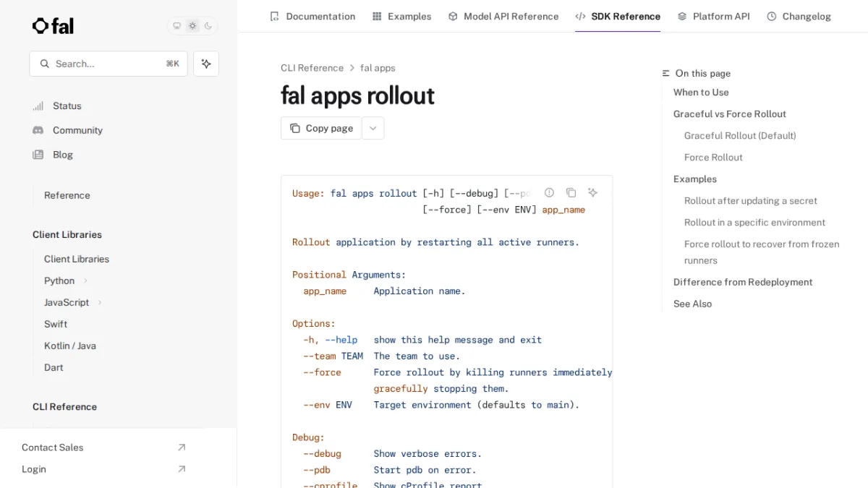868x488 pixels.
Task: Click fal apps breadcrumb
Action: pos(378,68)
